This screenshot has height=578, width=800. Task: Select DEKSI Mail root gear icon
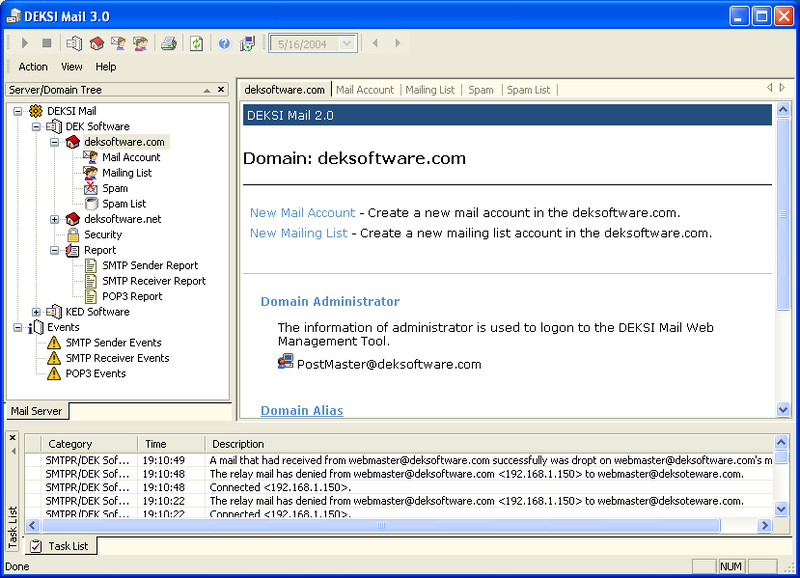36,111
